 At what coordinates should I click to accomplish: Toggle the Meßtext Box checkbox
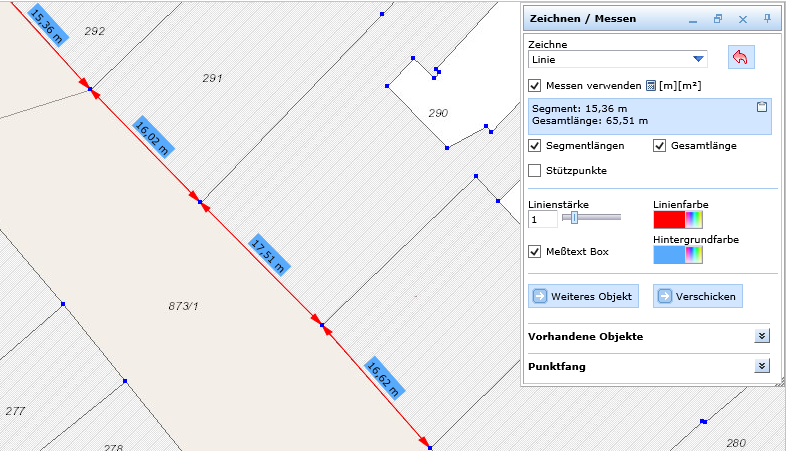click(x=534, y=252)
